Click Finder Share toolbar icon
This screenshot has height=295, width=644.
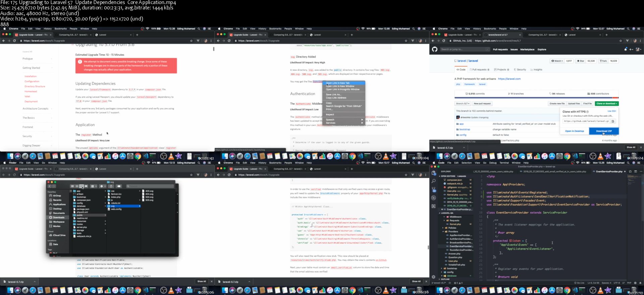coord(111,186)
